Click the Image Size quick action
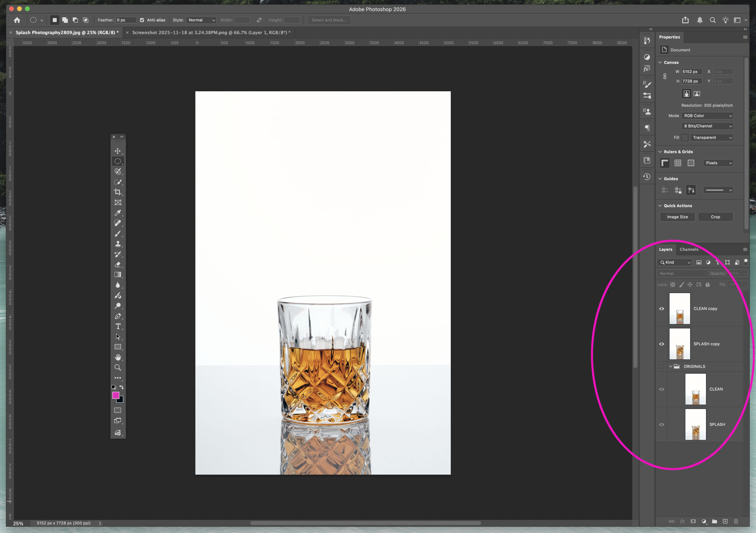 pyautogui.click(x=677, y=217)
